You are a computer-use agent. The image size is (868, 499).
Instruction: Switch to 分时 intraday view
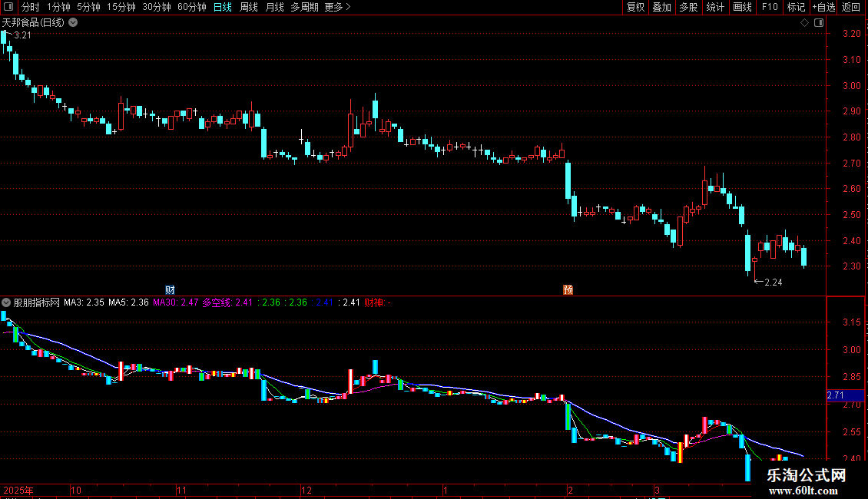pyautogui.click(x=31, y=7)
